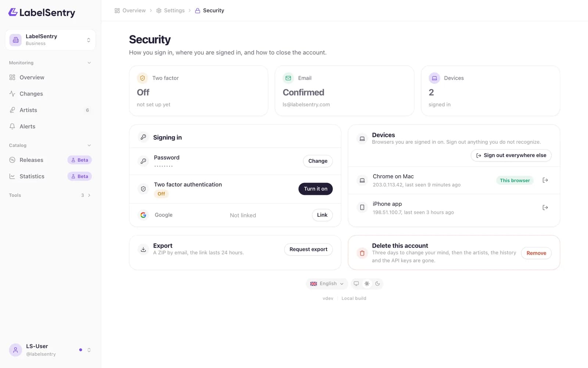Click the purple status dot beside LS-User
Viewport: 588px width, 368px height.
click(80, 350)
